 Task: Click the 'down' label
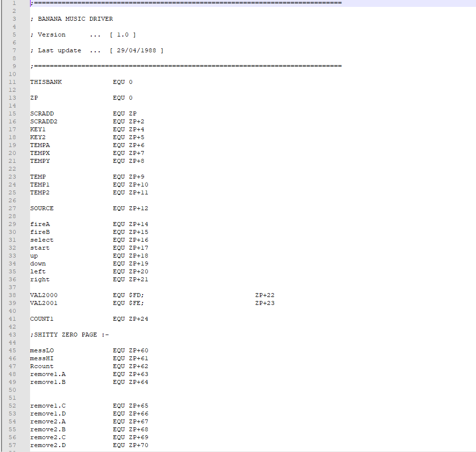(x=38, y=264)
